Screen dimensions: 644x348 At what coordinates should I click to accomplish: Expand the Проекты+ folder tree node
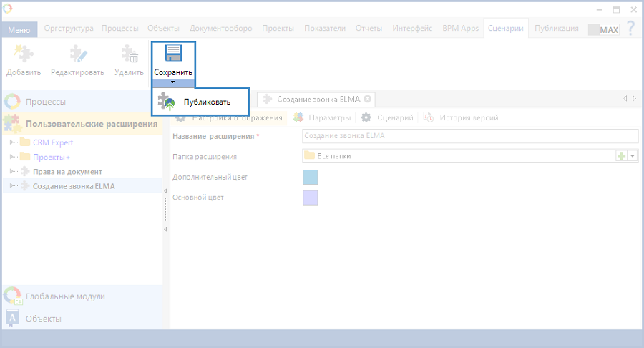click(12, 157)
